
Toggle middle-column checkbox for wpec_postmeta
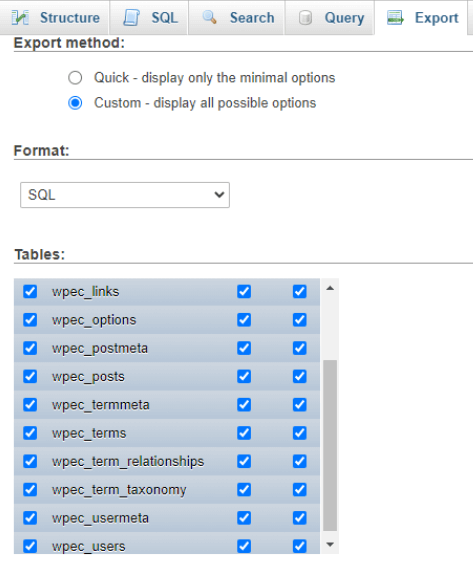point(244,348)
